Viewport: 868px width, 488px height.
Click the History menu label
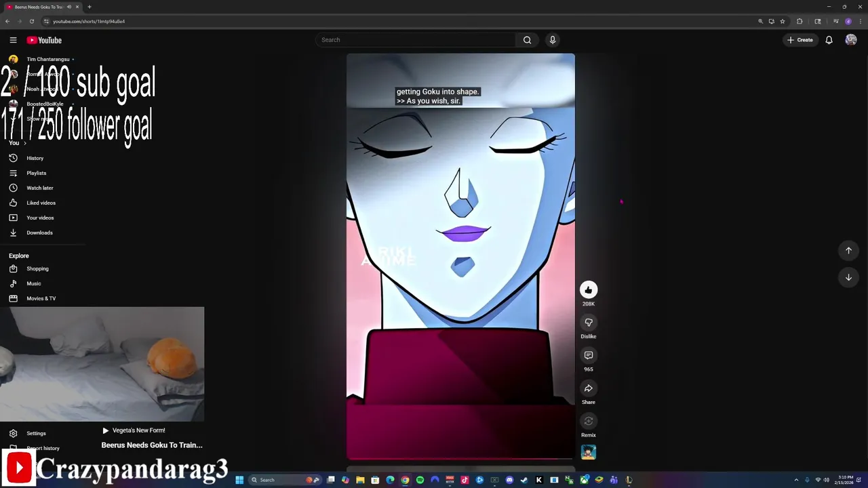click(35, 158)
